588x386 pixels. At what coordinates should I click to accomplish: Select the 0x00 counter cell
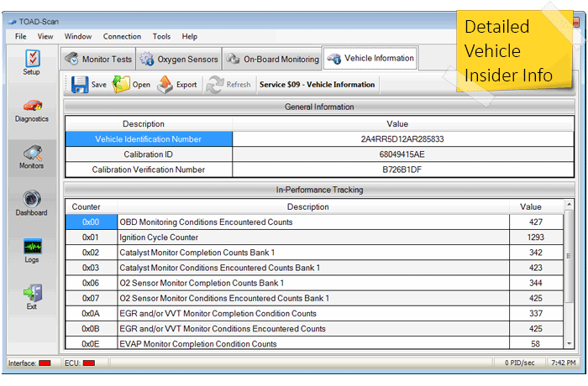pos(91,222)
